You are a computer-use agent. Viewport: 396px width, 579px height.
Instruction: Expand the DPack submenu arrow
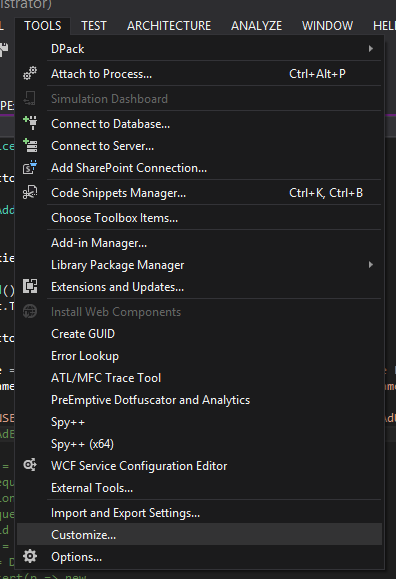tap(371, 48)
